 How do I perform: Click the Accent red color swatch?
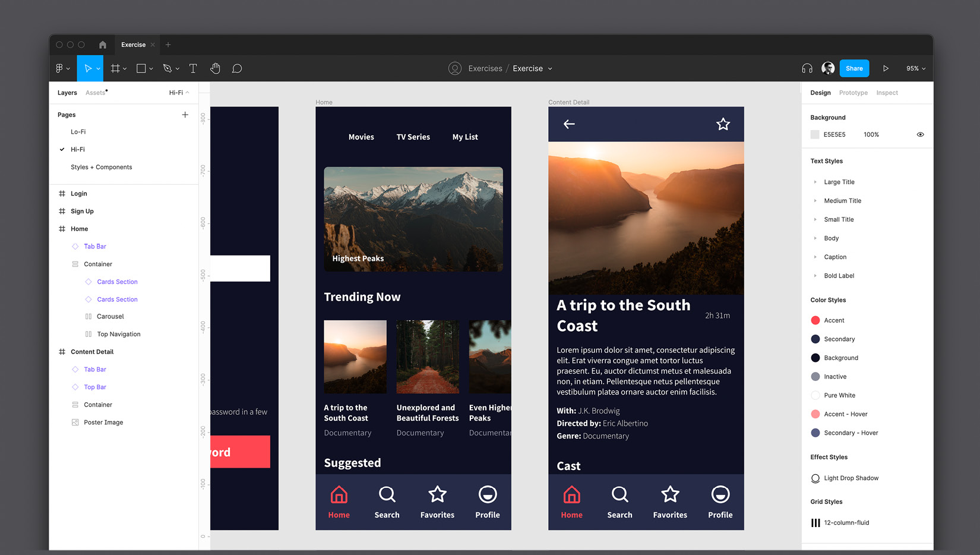[815, 320]
